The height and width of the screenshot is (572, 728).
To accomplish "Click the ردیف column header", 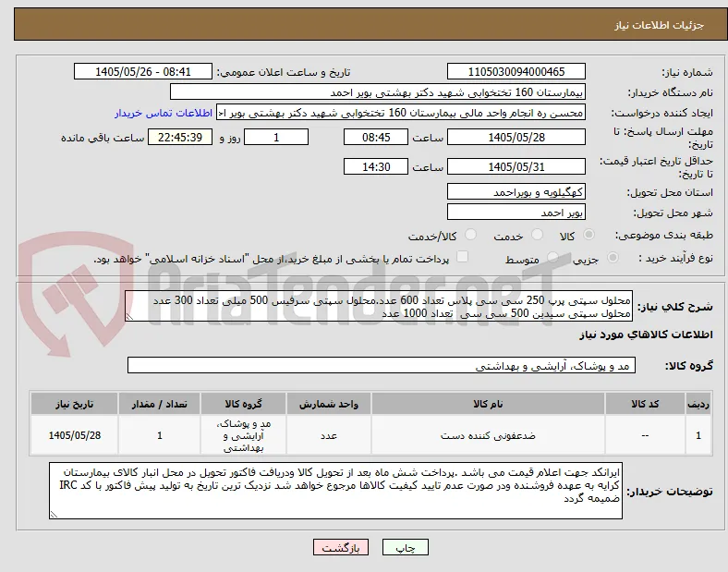I will point(698,404).
